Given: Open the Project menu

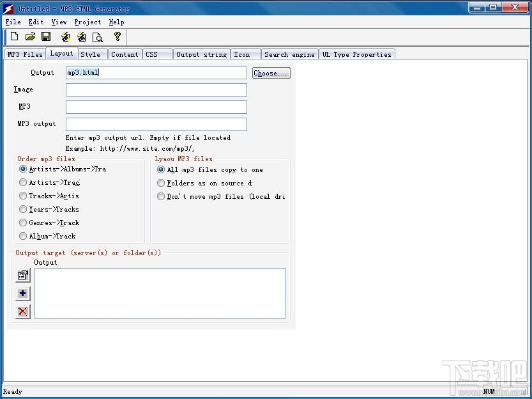Looking at the screenshot, I should coord(87,22).
